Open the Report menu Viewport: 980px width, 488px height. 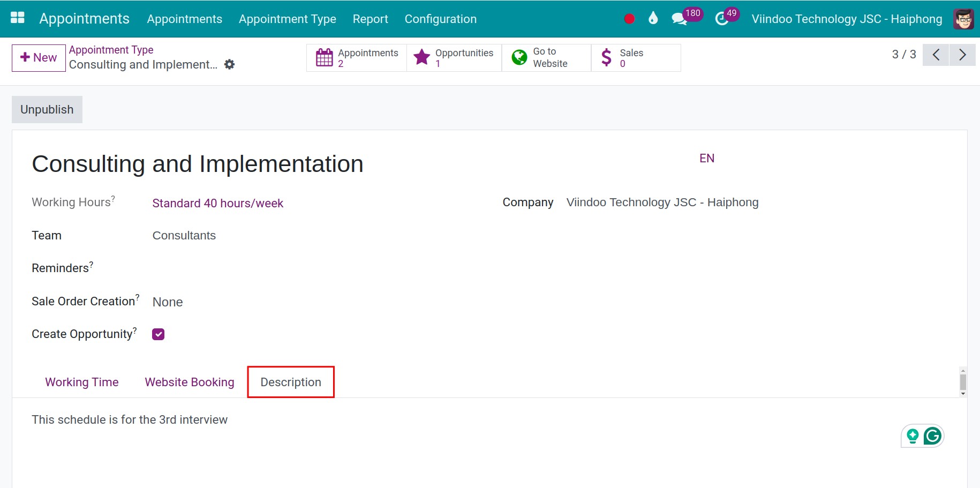[x=370, y=19]
